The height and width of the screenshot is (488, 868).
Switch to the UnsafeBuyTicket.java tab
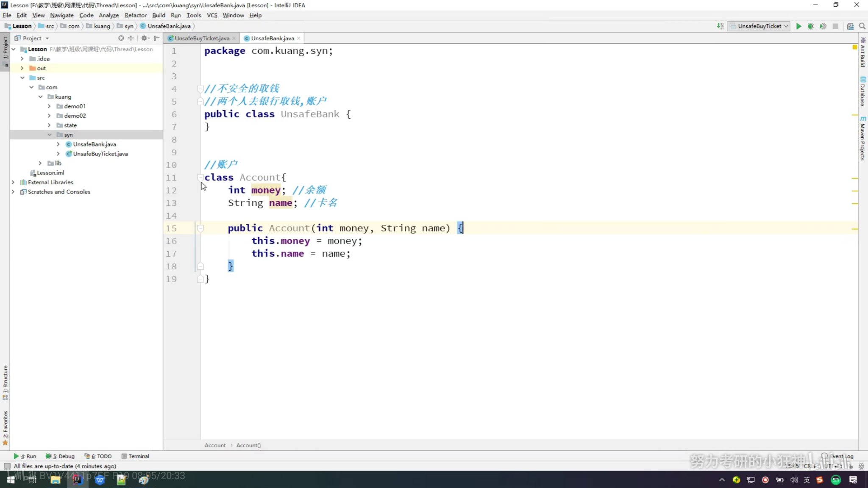202,38
